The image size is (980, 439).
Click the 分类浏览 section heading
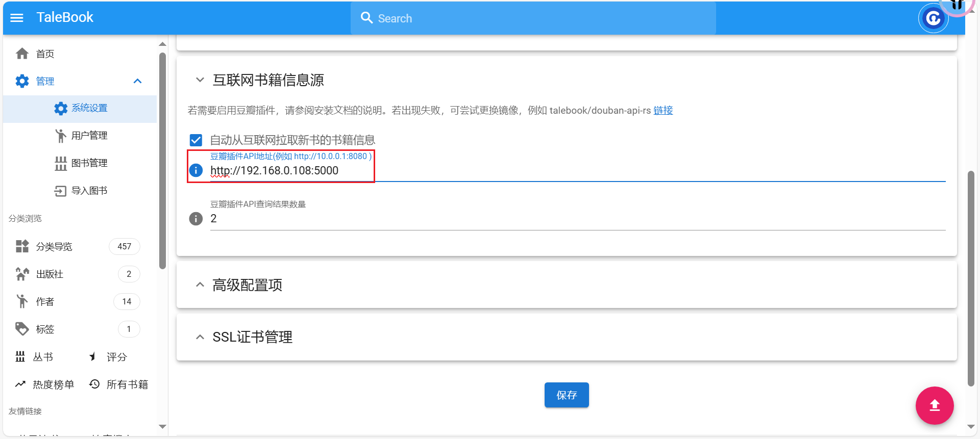(25, 218)
